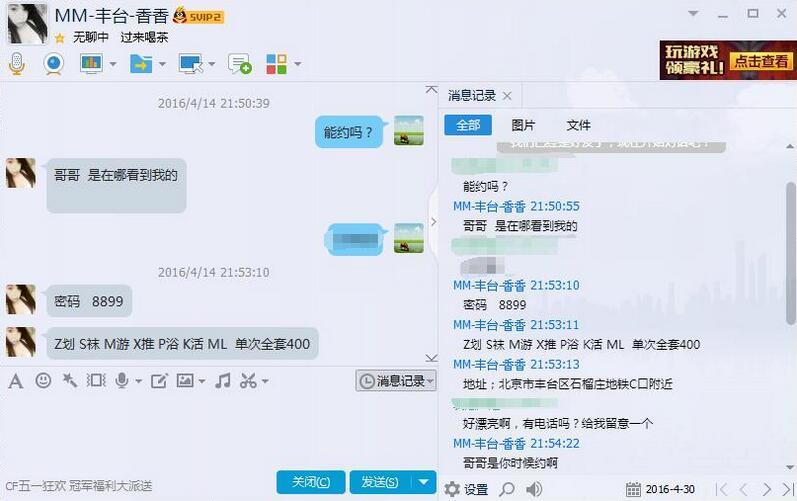Open search in message history
This screenshot has width=797, height=501.
(507, 489)
